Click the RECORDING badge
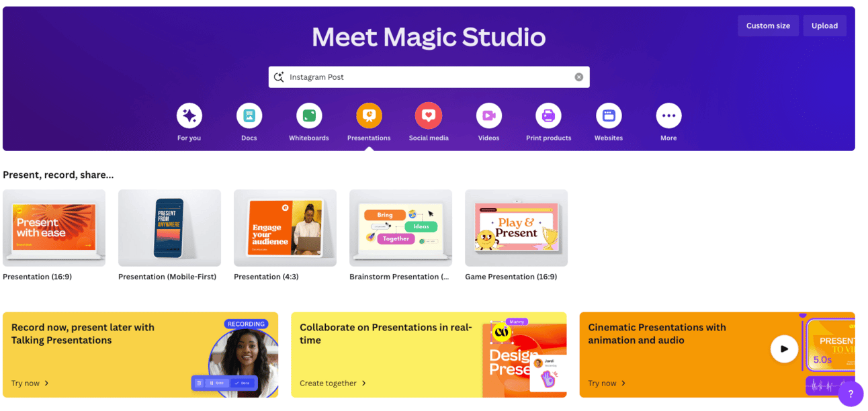 (x=246, y=324)
